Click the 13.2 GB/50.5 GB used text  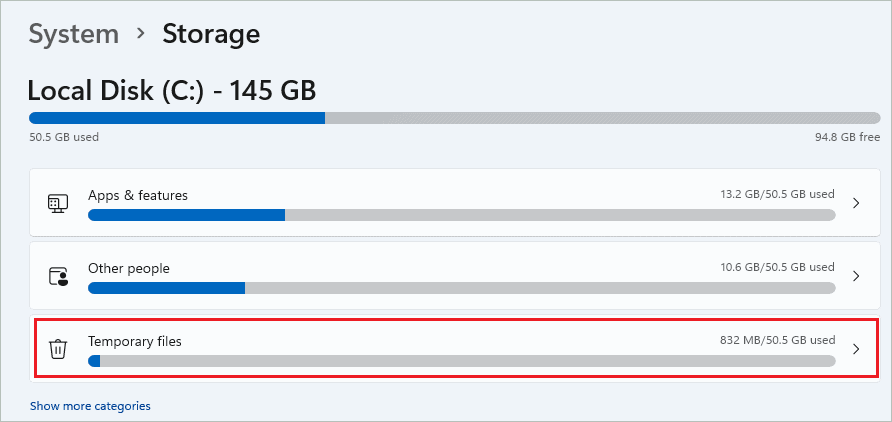pos(777,194)
